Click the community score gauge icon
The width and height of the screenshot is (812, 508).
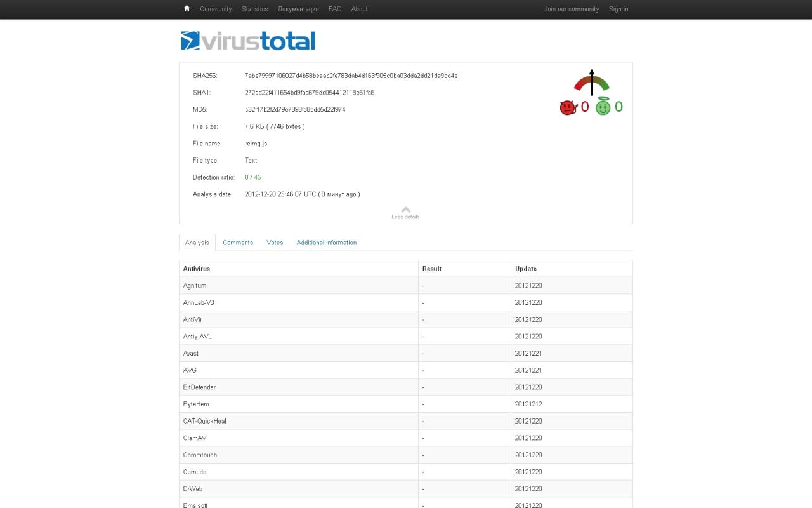591,83
